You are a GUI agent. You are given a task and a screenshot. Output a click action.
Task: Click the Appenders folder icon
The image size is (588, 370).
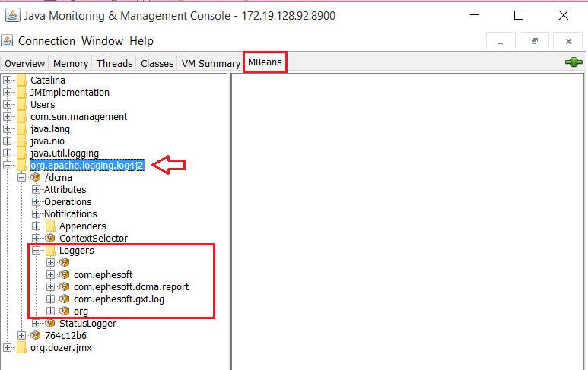pyautogui.click(x=51, y=226)
